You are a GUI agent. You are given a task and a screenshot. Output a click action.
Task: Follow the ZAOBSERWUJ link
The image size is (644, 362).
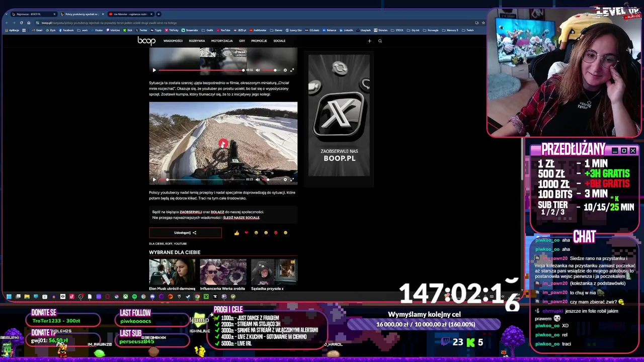[191, 212]
